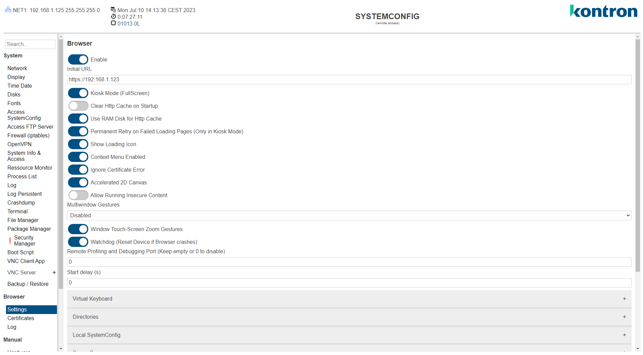Disable Kiosk Mode (FullScreen) toggle
The width and height of the screenshot is (644, 355).
pyautogui.click(x=78, y=93)
